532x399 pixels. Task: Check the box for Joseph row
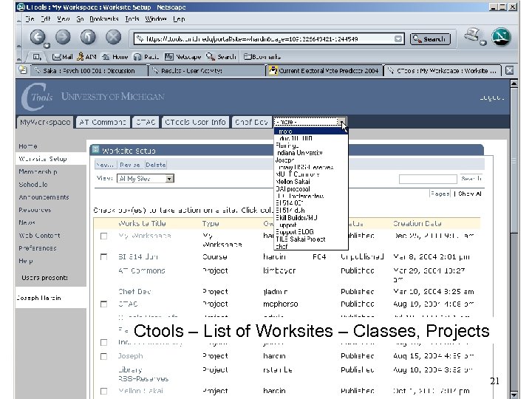coord(104,356)
